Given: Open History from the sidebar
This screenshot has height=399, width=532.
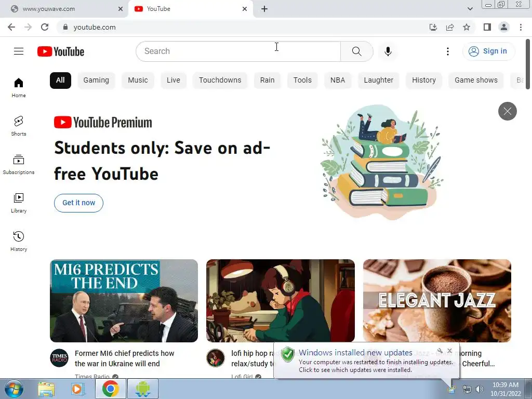Looking at the screenshot, I should pos(19,241).
